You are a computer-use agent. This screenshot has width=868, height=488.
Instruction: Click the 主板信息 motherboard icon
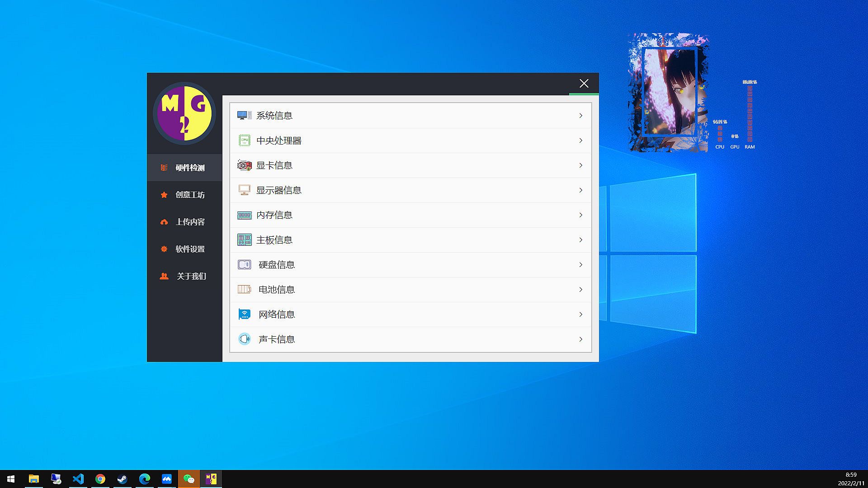[244, 240]
